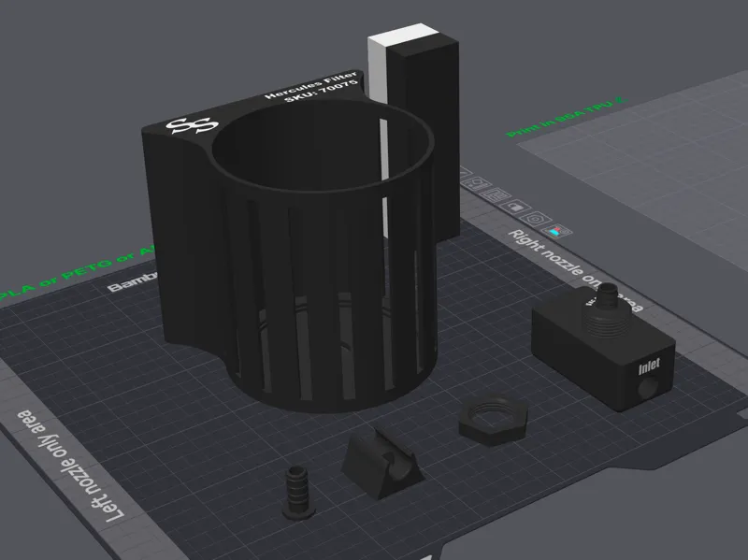Click the colored filament map plate icon

556,231
